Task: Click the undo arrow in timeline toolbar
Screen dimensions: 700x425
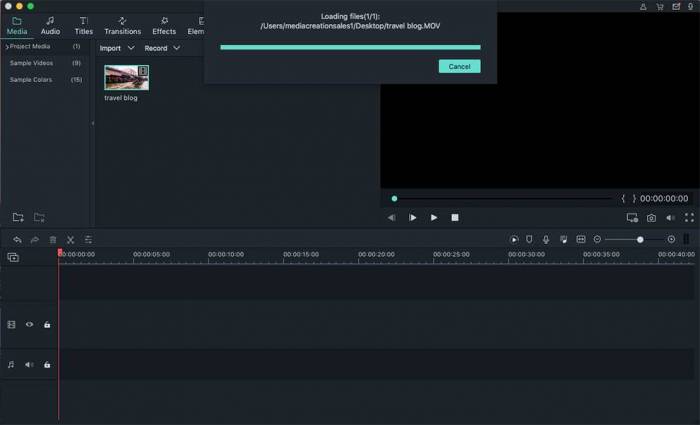Action: [17, 240]
